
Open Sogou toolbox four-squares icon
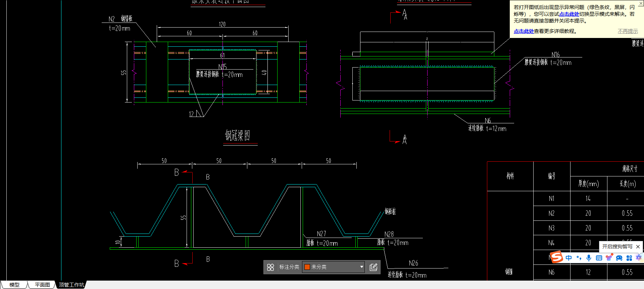[629, 258]
